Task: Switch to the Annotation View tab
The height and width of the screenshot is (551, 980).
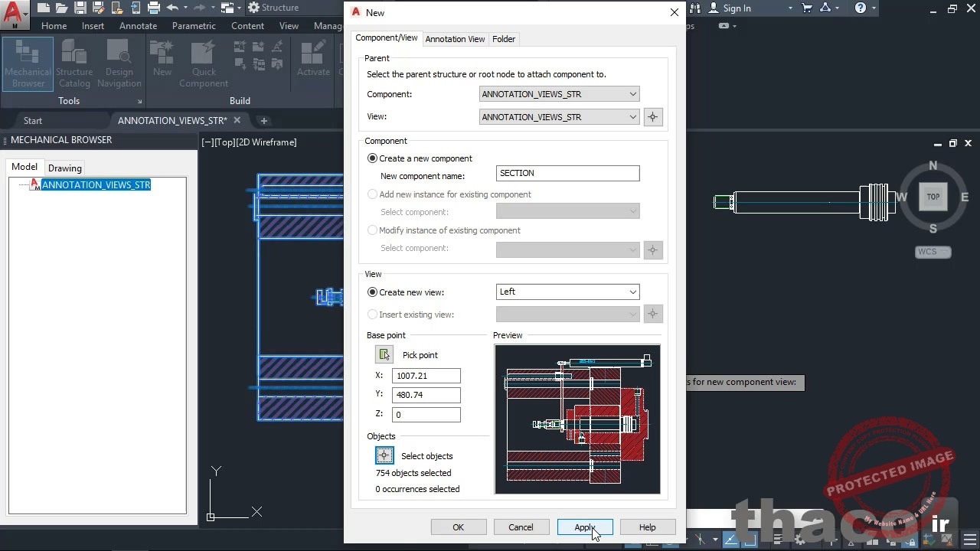Action: pyautogui.click(x=455, y=39)
